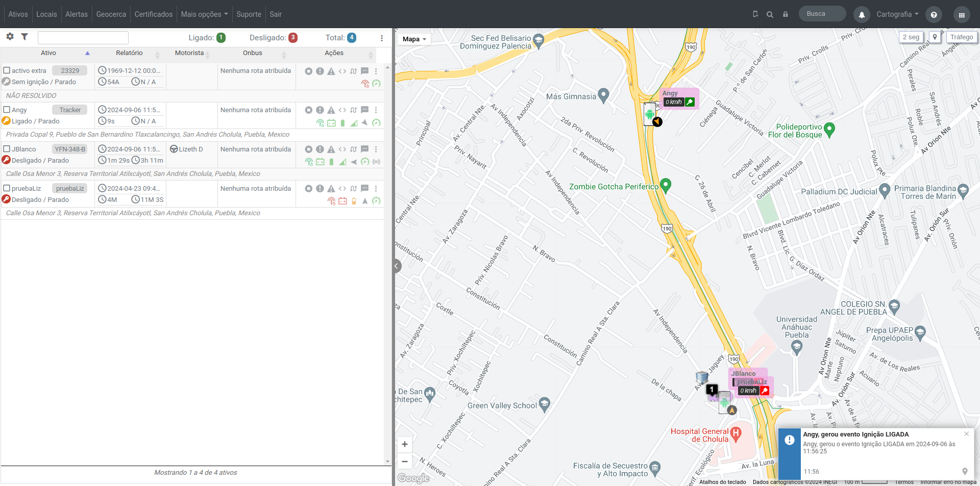This screenshot has height=486, width=980.
Task: Open the Ativos menu
Action: (x=18, y=14)
